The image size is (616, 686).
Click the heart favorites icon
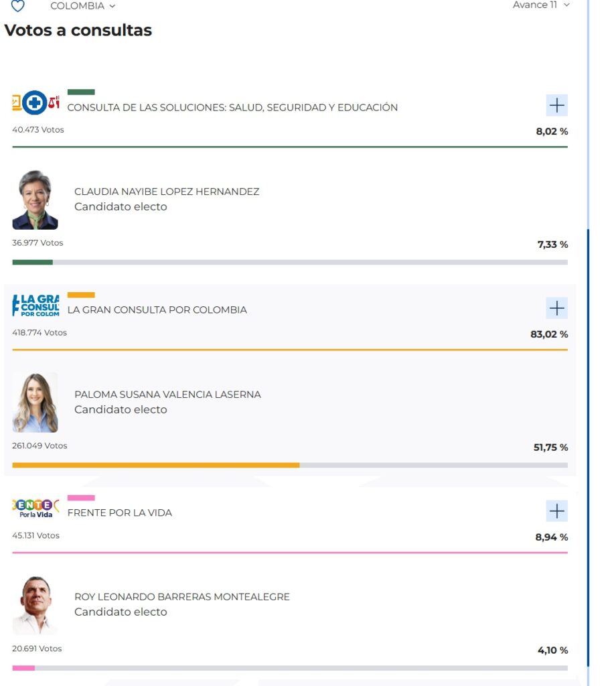click(17, 6)
